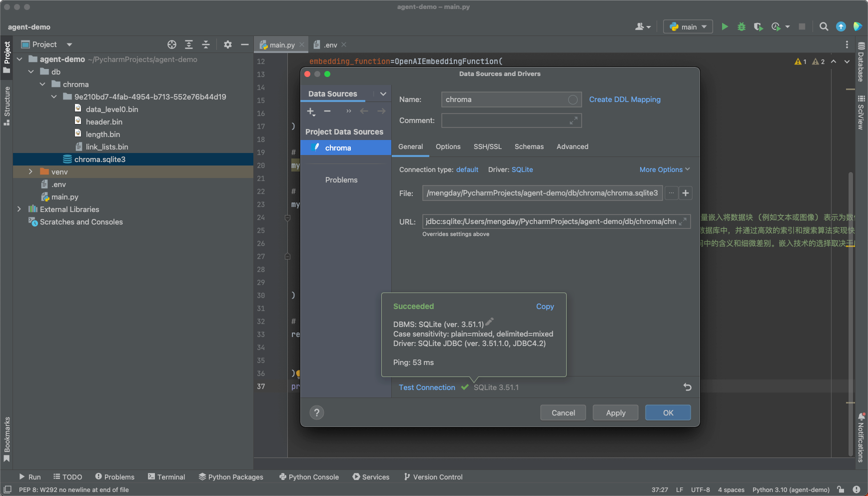Select Problems in data sources list

pyautogui.click(x=341, y=180)
